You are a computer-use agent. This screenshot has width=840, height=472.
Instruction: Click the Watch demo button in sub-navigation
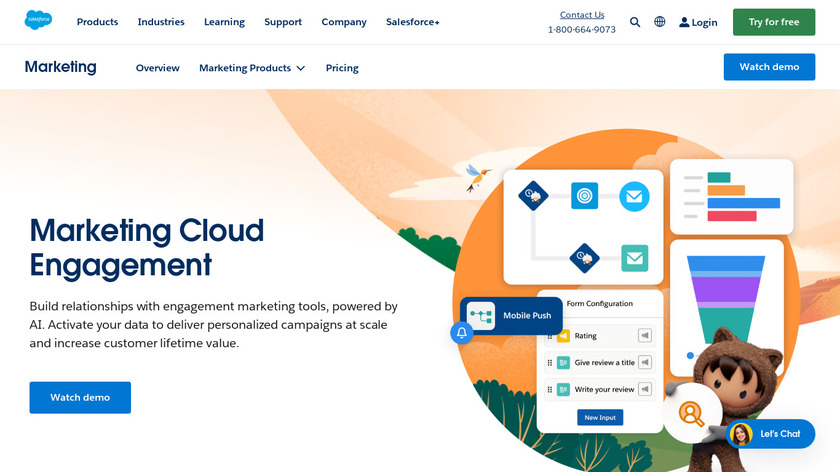[x=769, y=67]
